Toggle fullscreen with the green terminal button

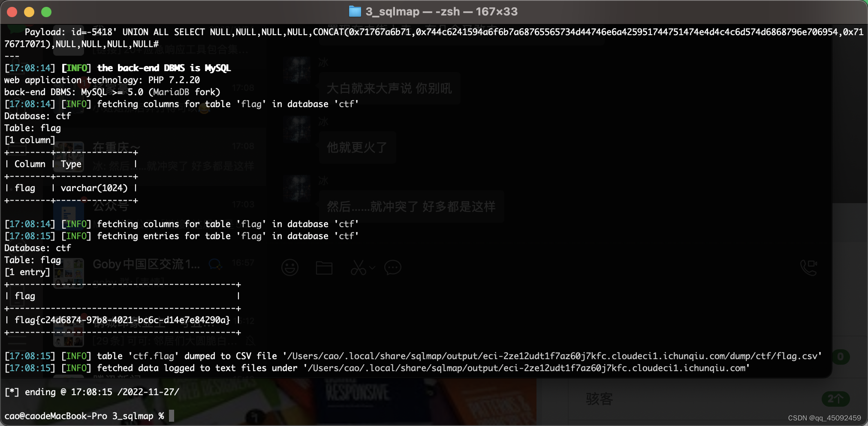46,12
